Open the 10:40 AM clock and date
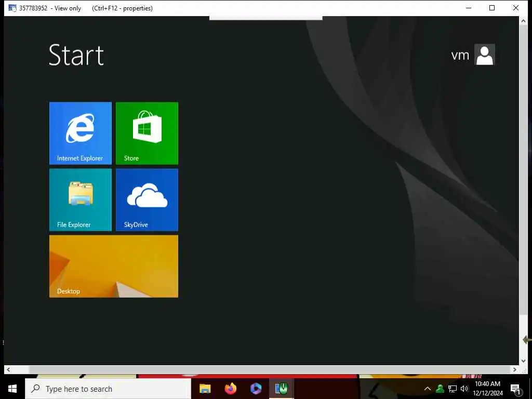Image resolution: width=532 pixels, height=399 pixels. click(x=487, y=389)
